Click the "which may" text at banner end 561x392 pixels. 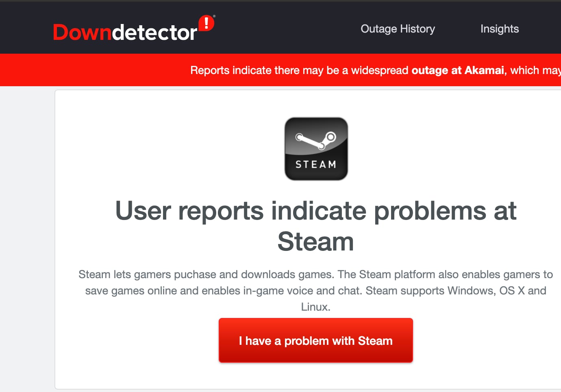pos(535,70)
